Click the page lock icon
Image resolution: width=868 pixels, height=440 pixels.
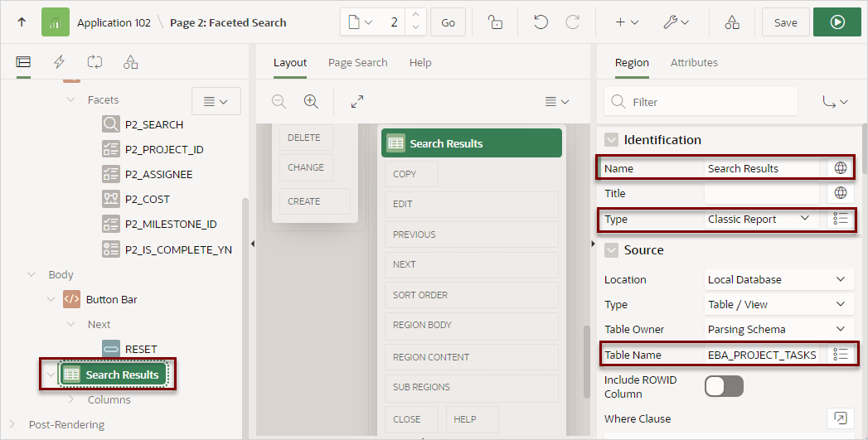click(495, 22)
